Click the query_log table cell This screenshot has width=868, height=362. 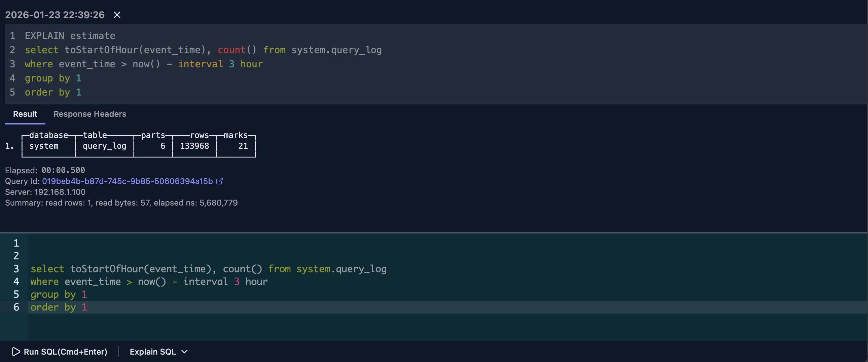pyautogui.click(x=104, y=146)
